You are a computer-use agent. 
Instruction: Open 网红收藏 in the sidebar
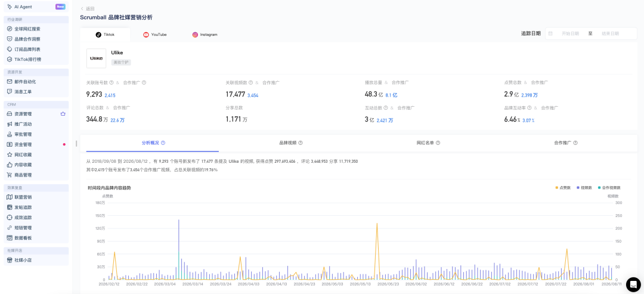(x=36, y=155)
